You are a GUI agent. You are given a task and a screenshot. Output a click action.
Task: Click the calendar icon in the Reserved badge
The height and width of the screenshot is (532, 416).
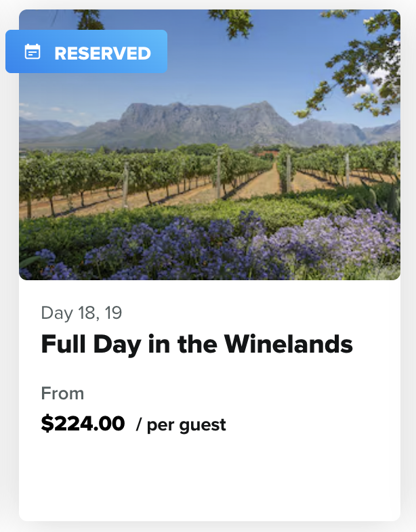click(x=33, y=52)
